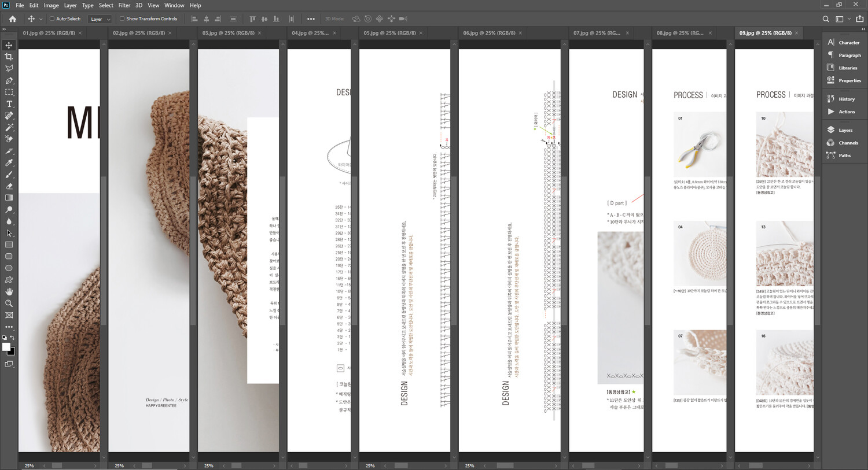
Task: Select the Crop tool
Action: (9, 57)
